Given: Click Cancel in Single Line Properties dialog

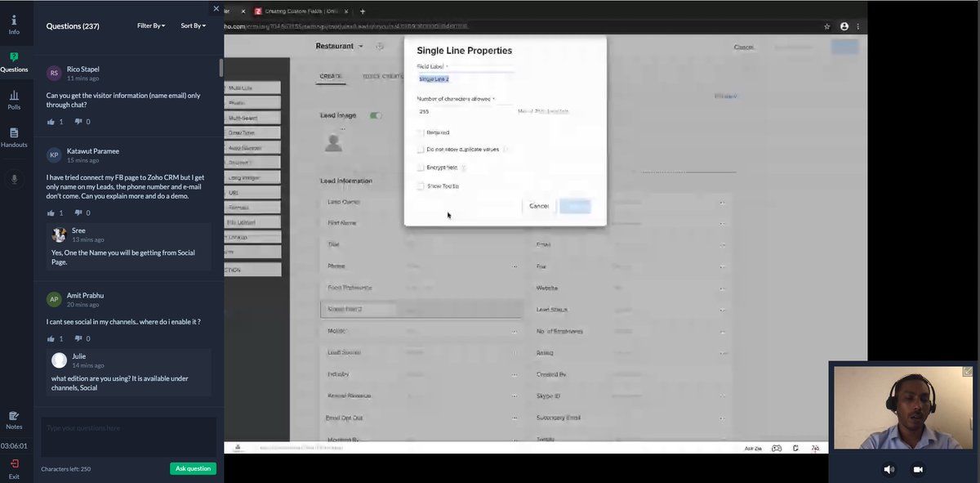Looking at the screenshot, I should (539, 206).
